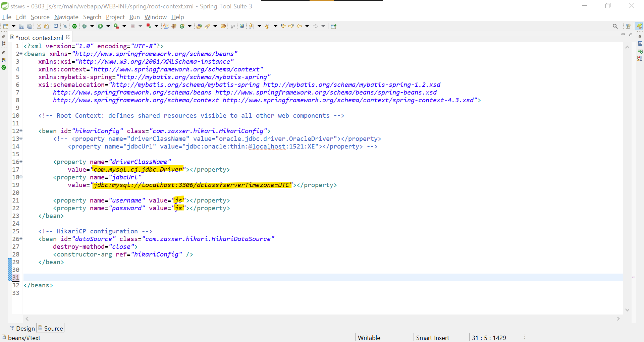Click the cursor position field showing 31:5:1429
The width and height of the screenshot is (644, 342).
[x=490, y=337]
